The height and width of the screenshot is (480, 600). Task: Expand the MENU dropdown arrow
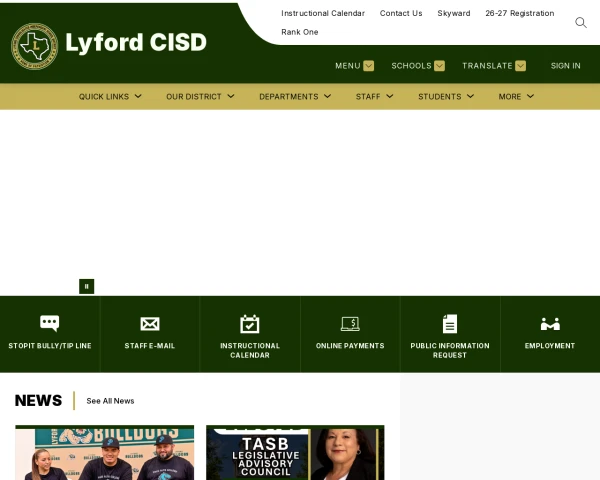368,66
